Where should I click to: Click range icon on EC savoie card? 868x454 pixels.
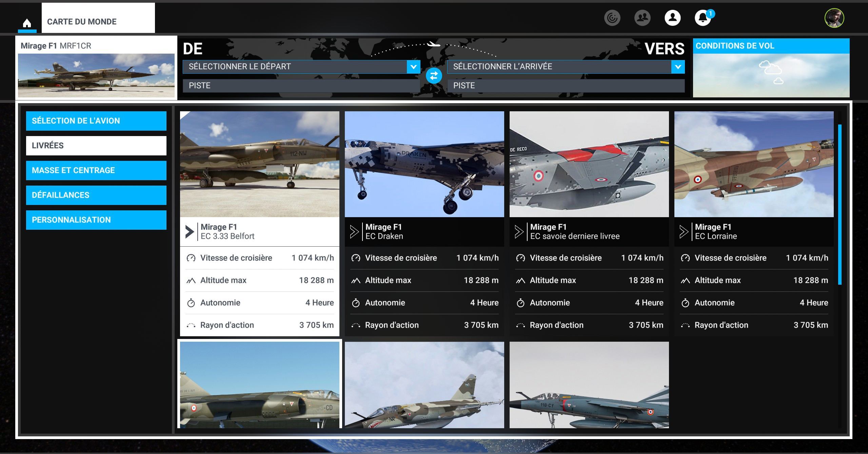coord(520,325)
